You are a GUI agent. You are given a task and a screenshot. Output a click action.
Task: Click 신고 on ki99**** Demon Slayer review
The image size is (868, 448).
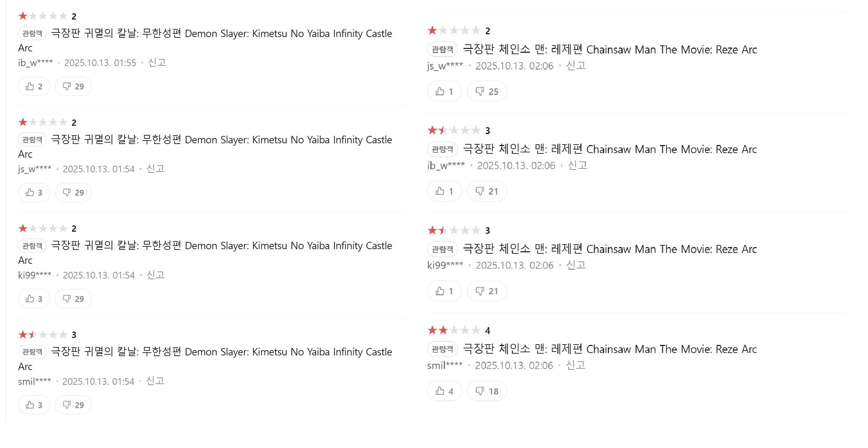(155, 275)
